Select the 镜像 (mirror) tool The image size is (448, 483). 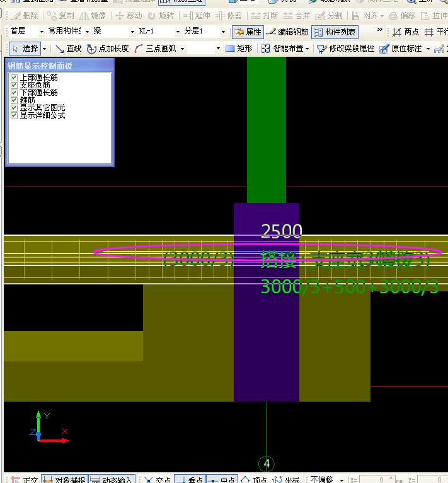pyautogui.click(x=93, y=15)
